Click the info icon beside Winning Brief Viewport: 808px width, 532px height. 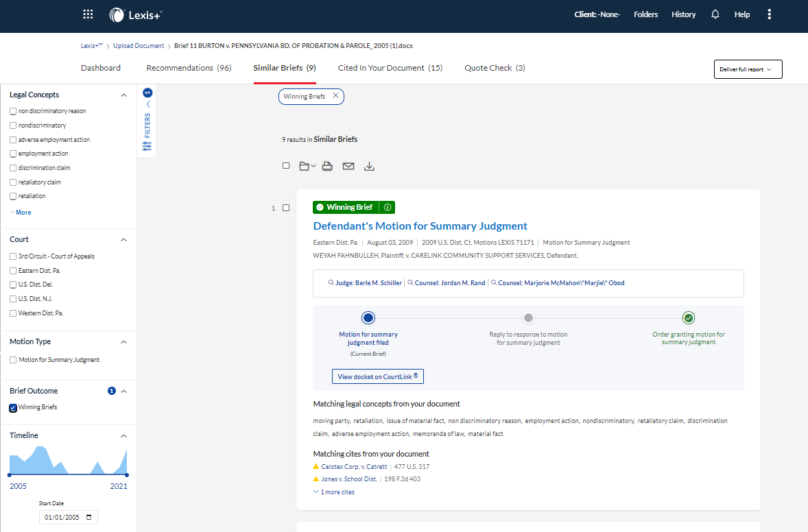point(388,207)
